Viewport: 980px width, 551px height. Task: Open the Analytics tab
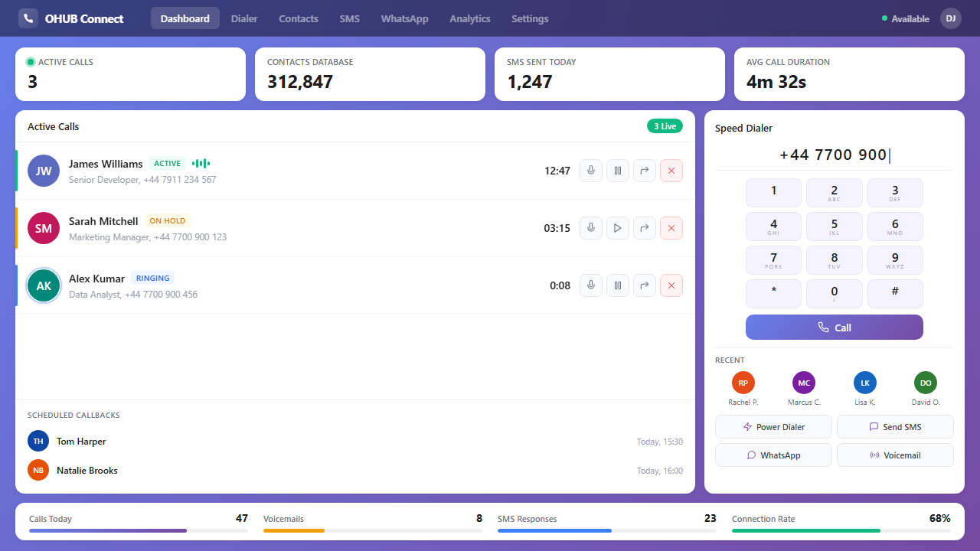pos(470,18)
